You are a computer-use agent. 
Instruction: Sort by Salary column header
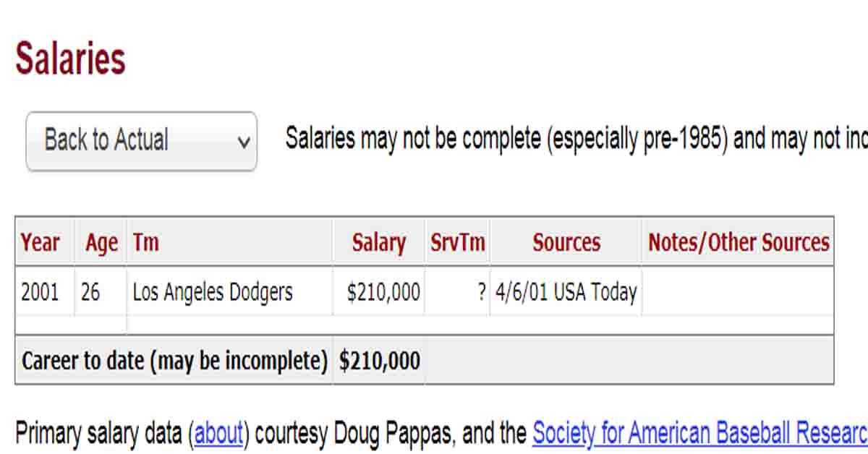(378, 241)
